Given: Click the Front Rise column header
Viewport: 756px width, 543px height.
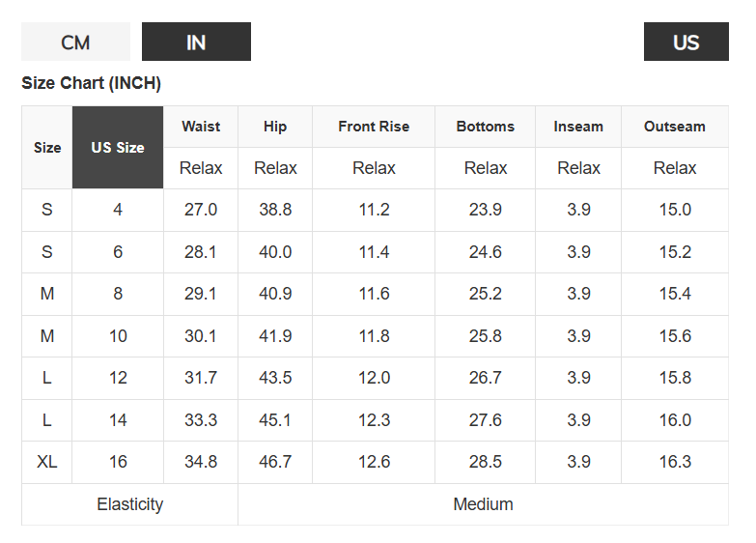Looking at the screenshot, I should pos(374,127).
